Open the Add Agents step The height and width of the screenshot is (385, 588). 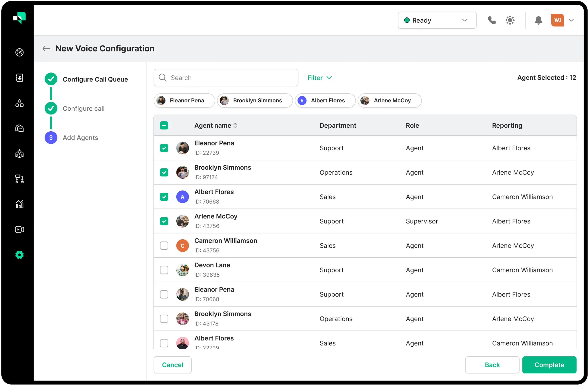pos(80,138)
